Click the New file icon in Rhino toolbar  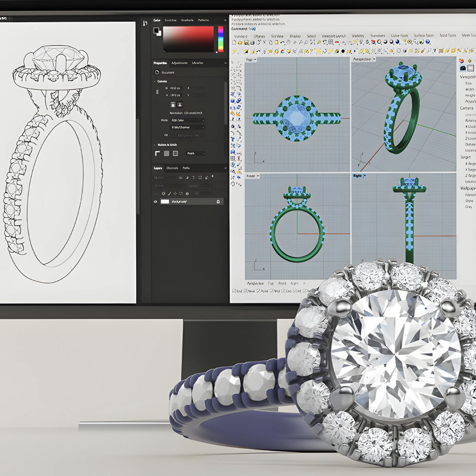tap(234, 42)
